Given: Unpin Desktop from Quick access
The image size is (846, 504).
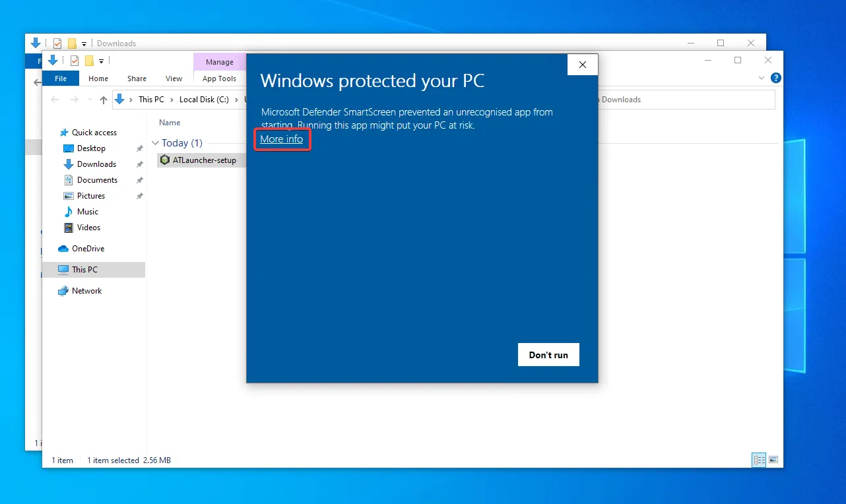Looking at the screenshot, I should (x=139, y=148).
